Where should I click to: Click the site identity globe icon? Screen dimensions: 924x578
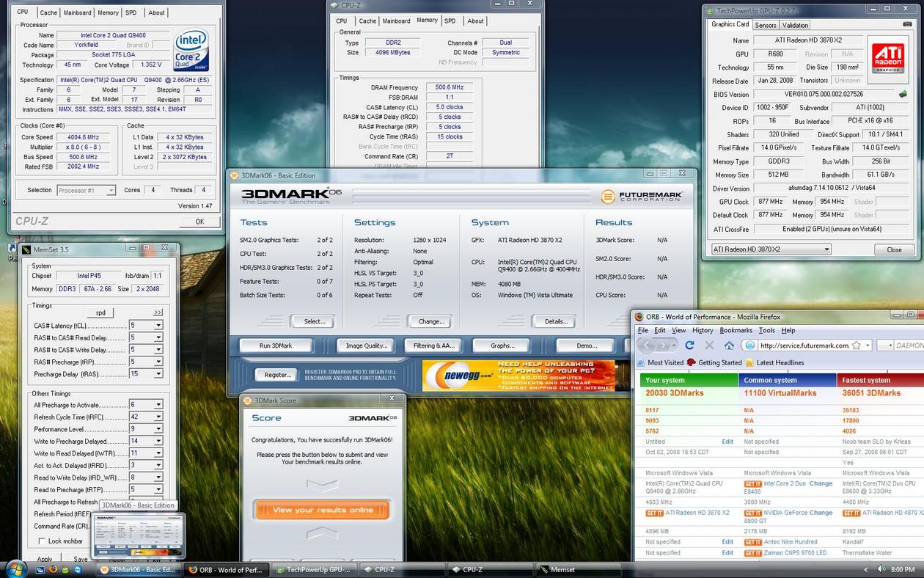[x=749, y=345]
